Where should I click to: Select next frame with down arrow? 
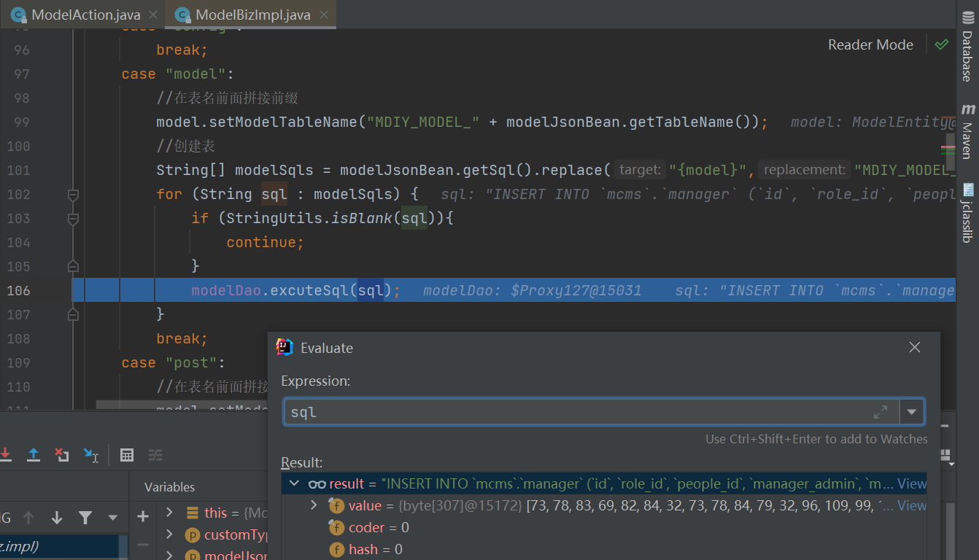pyautogui.click(x=57, y=518)
